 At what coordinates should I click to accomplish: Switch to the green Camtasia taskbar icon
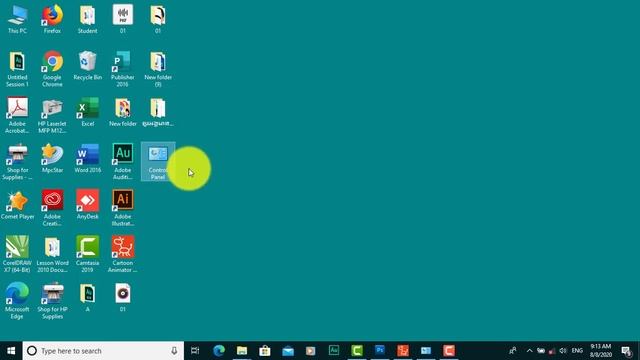click(x=357, y=351)
